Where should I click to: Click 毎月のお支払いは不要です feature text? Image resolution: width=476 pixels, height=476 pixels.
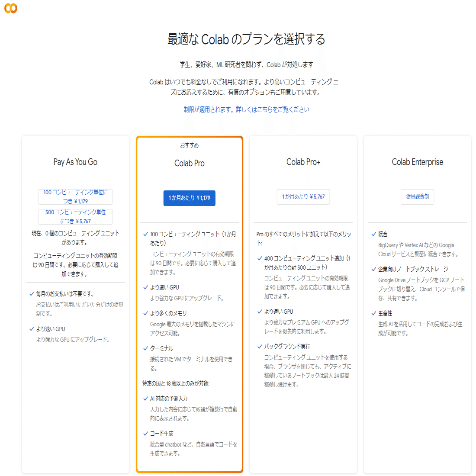click(65, 294)
